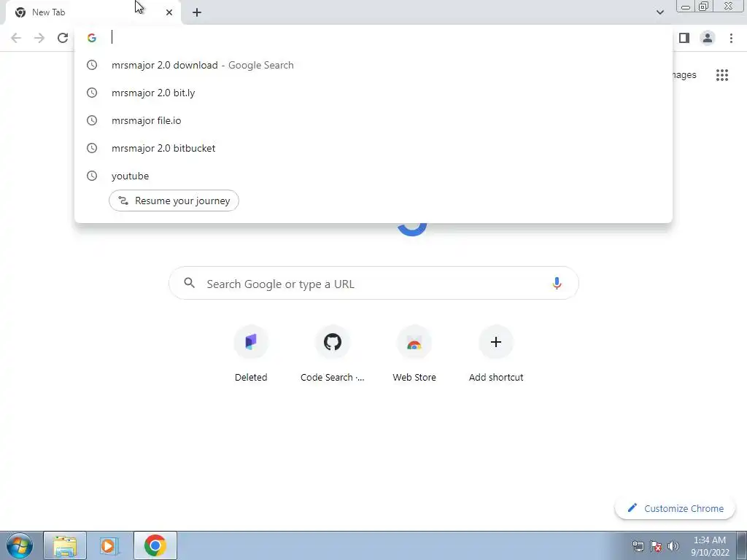The image size is (747, 560).
Task: Click the clock showing 1:34 AM
Action: pos(710,546)
